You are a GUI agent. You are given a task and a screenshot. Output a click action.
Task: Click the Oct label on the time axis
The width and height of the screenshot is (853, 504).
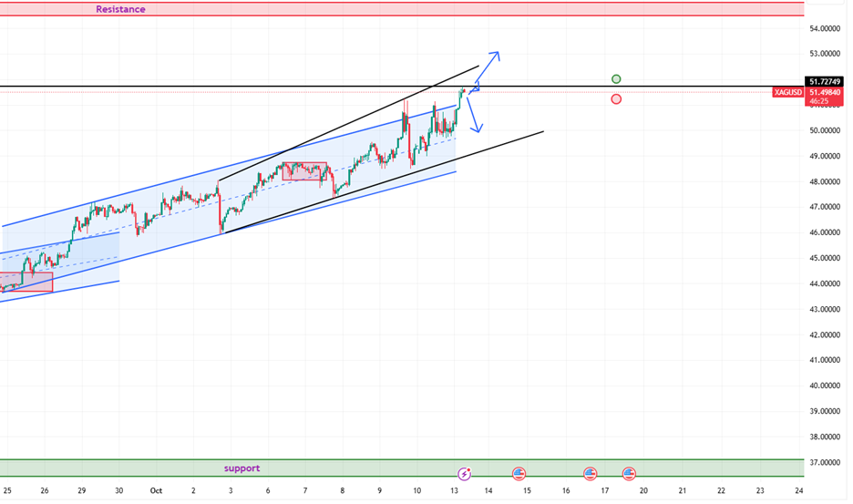[155, 491]
